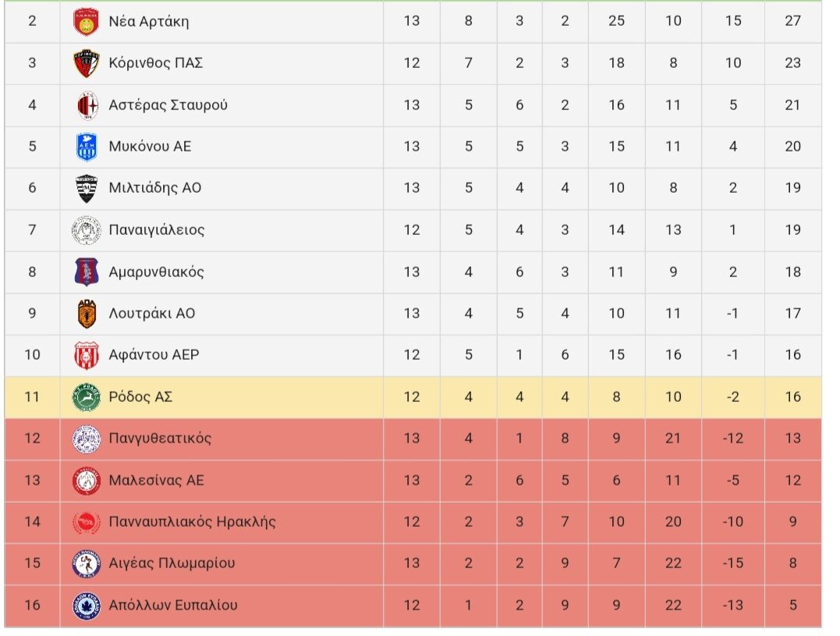
Task: Click the Μιλτιάδης ΑΟ team logo
Action: (86, 188)
